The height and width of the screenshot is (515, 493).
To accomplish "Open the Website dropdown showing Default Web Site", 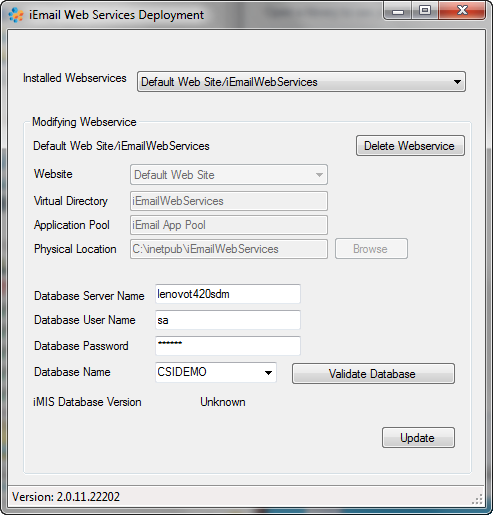I will [229, 175].
